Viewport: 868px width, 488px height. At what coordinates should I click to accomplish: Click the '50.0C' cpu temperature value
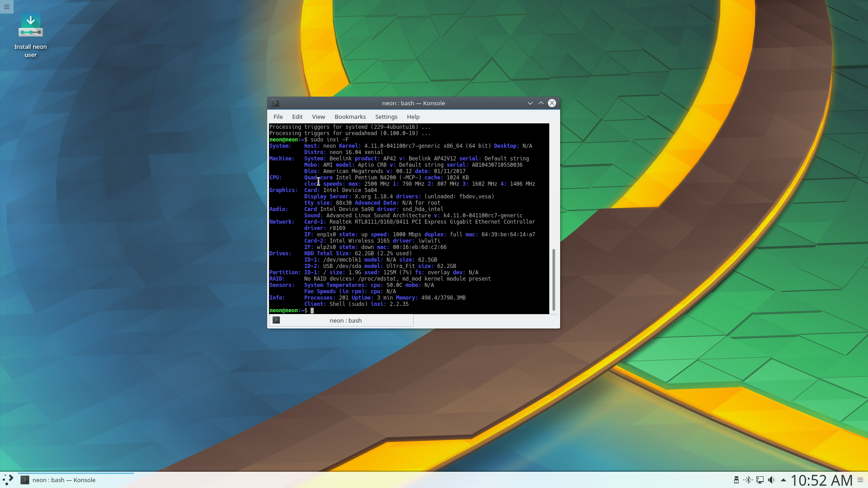click(x=394, y=285)
